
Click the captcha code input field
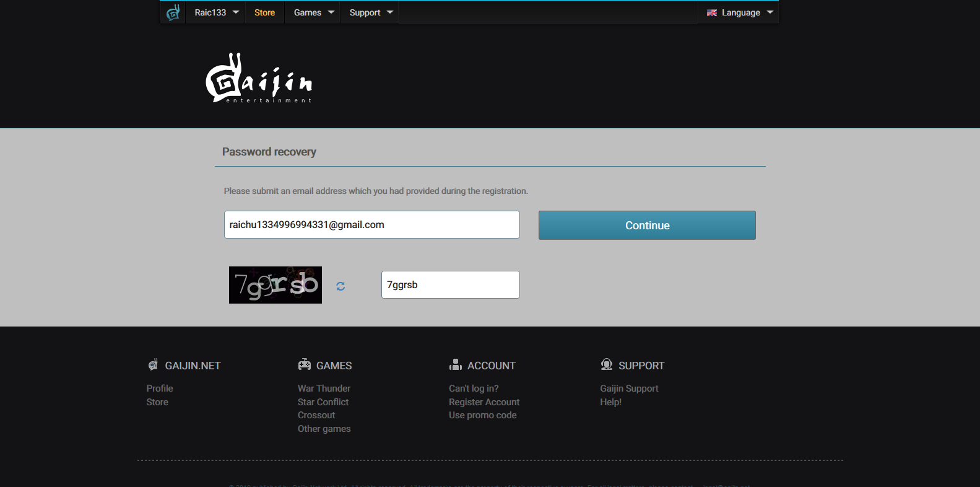click(x=450, y=284)
